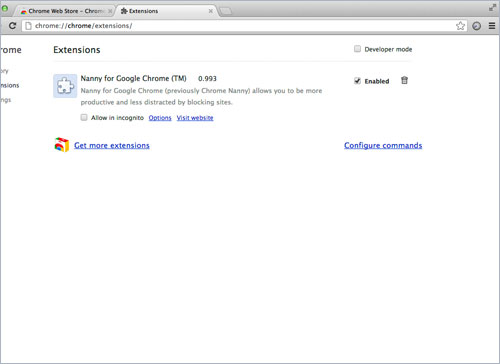Remove Nanny extension with trash icon
500x364 pixels.
(x=404, y=80)
